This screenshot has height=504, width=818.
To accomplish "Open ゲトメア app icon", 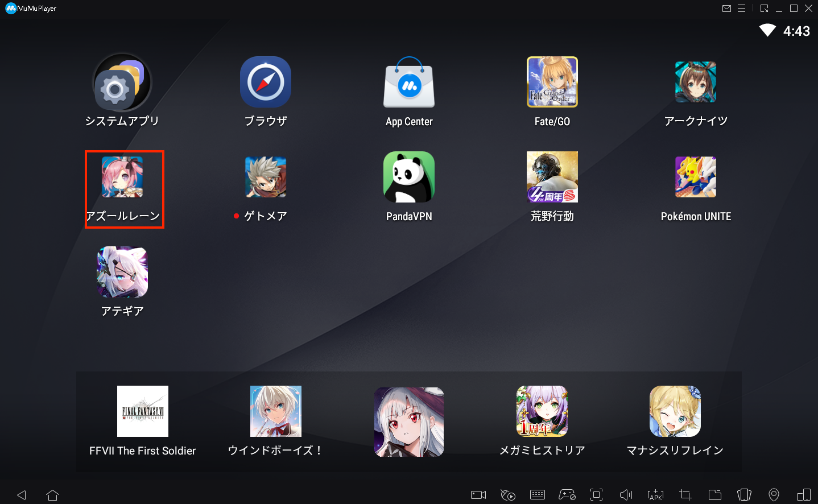I will pyautogui.click(x=266, y=177).
